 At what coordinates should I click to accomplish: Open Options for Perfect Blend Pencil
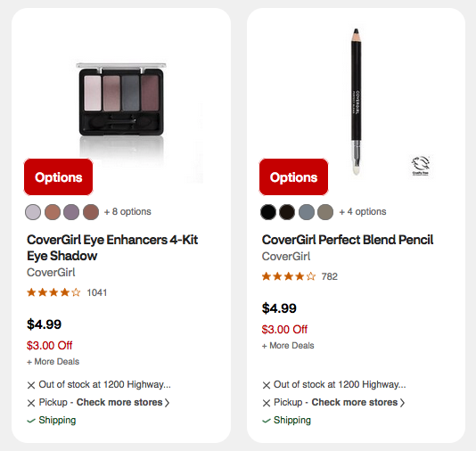(293, 177)
